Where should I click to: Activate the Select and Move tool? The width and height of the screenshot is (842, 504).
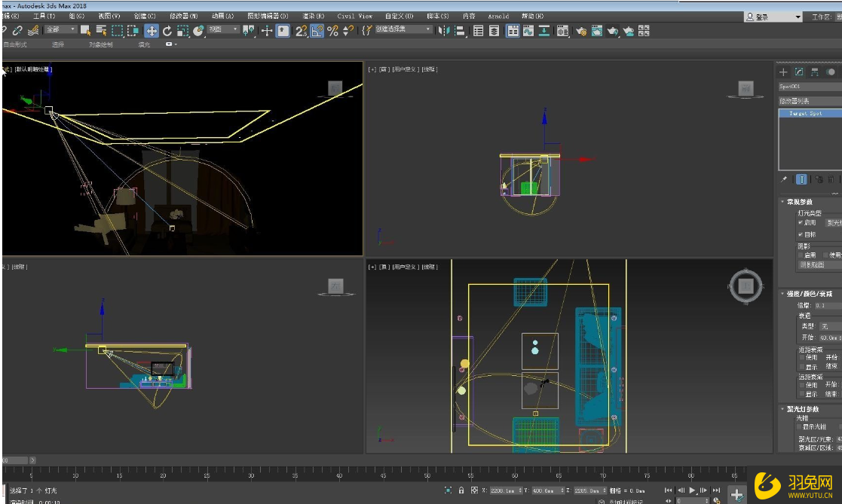[x=152, y=32]
